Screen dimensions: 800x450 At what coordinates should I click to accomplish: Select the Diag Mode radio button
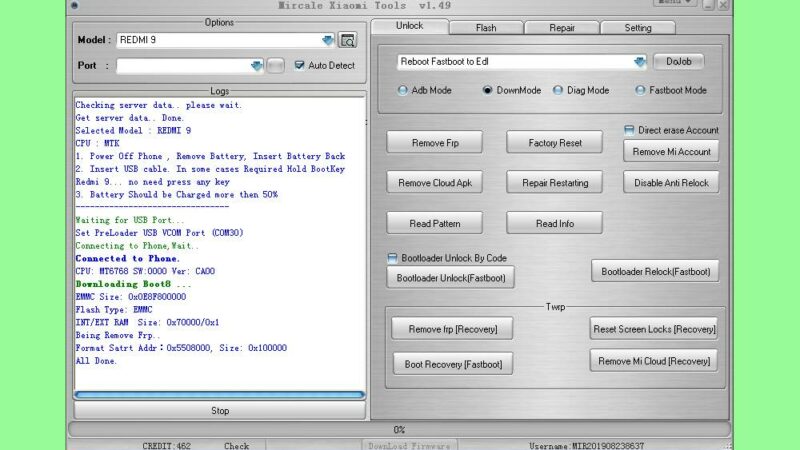point(558,90)
